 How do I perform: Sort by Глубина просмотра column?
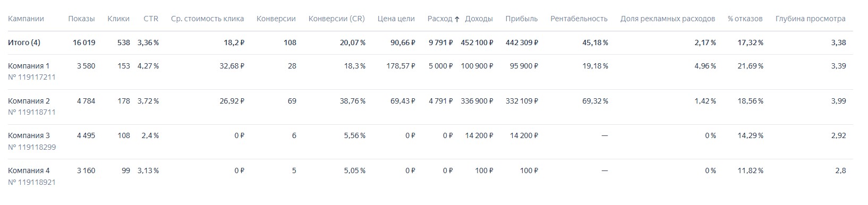coord(810,19)
